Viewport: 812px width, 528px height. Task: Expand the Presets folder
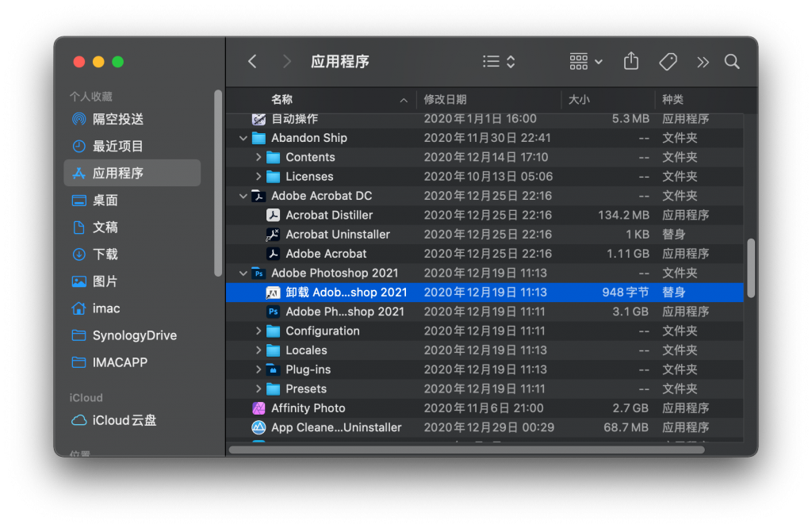[x=258, y=388]
